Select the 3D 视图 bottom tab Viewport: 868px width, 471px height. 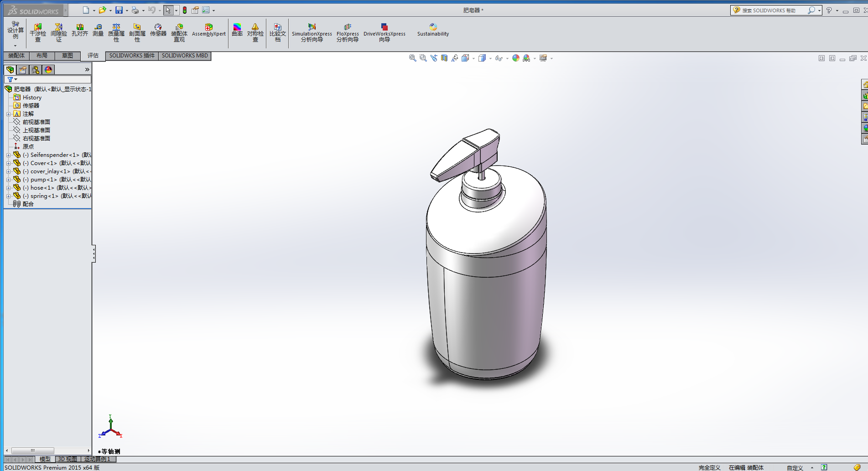pos(68,459)
